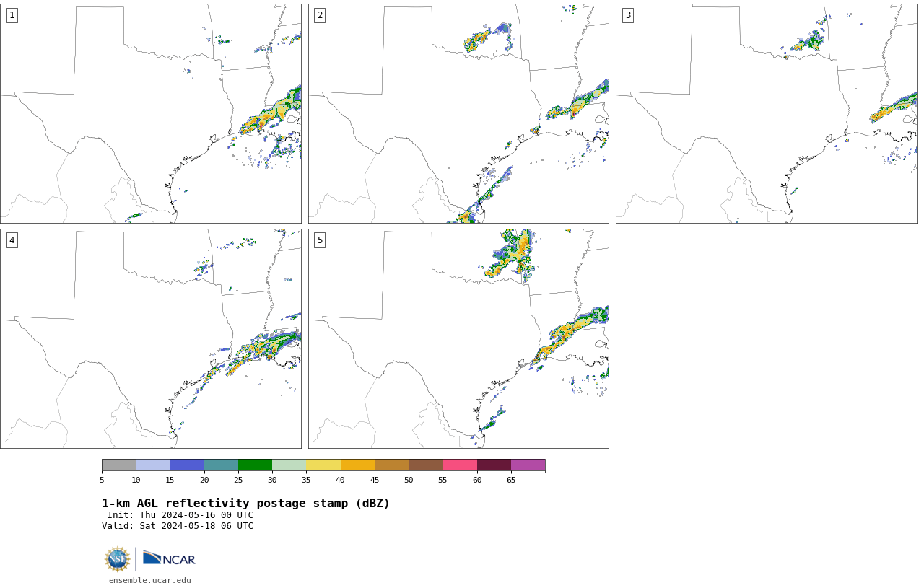Click the colorbar tick label '50'
The width and height of the screenshot is (924, 588).
[x=409, y=481]
